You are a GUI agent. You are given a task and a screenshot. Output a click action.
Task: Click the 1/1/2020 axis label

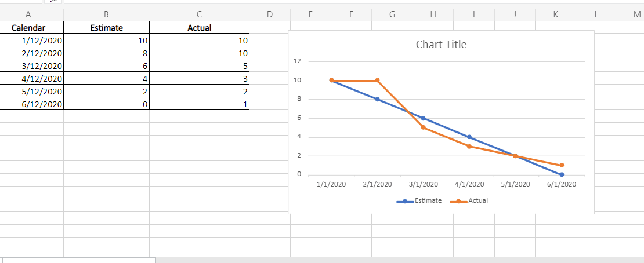(x=331, y=184)
